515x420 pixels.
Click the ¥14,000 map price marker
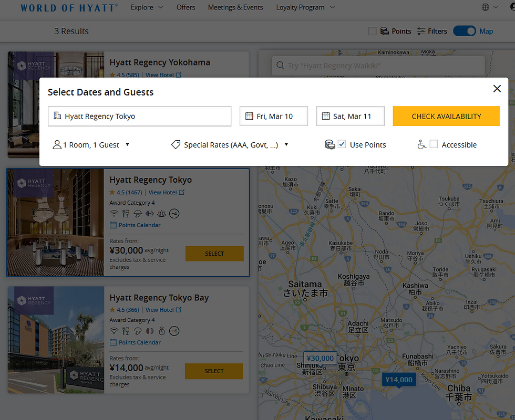(x=399, y=380)
